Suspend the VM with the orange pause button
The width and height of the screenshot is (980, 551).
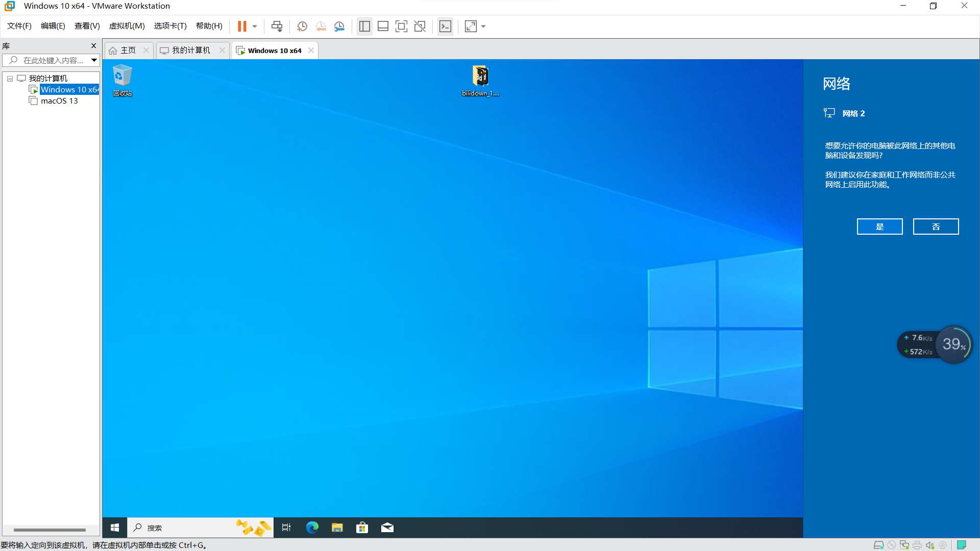(242, 26)
